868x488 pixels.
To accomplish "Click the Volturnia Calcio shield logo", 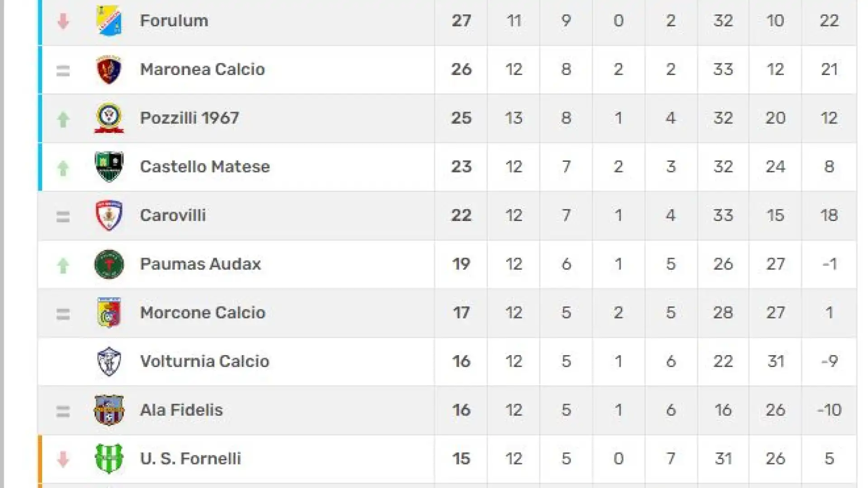I will click(109, 361).
